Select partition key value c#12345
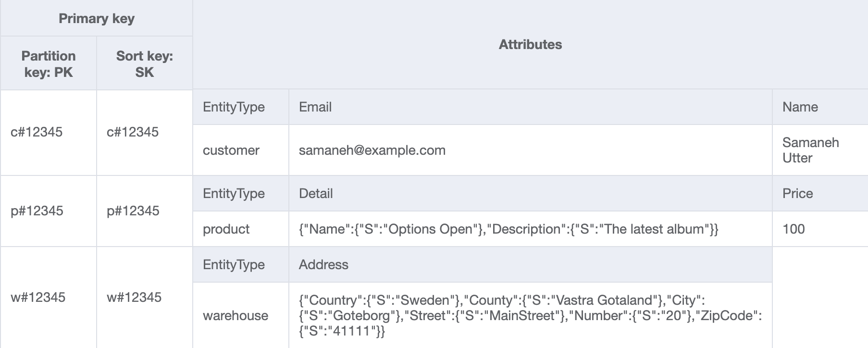 (x=37, y=132)
